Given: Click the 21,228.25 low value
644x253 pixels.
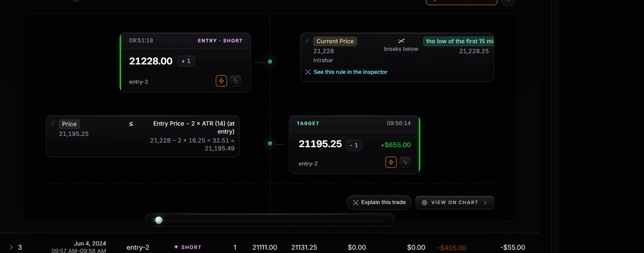Looking at the screenshot, I should pyautogui.click(x=474, y=51).
